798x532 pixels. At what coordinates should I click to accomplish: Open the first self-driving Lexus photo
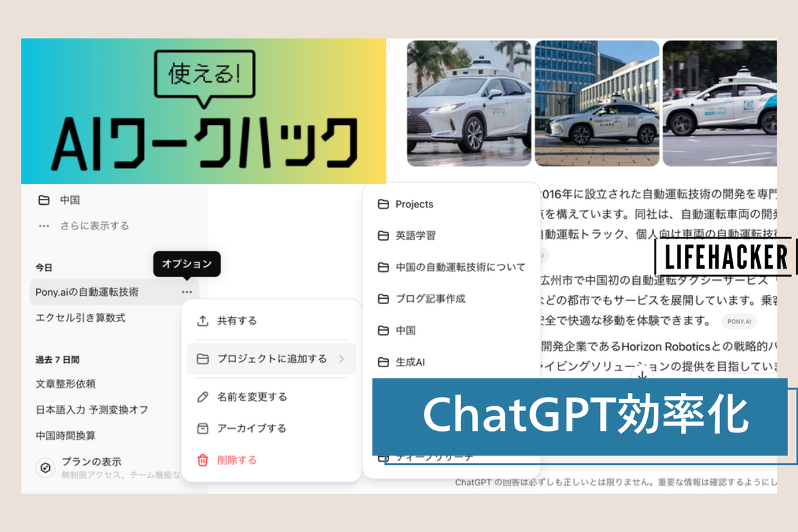(x=469, y=103)
